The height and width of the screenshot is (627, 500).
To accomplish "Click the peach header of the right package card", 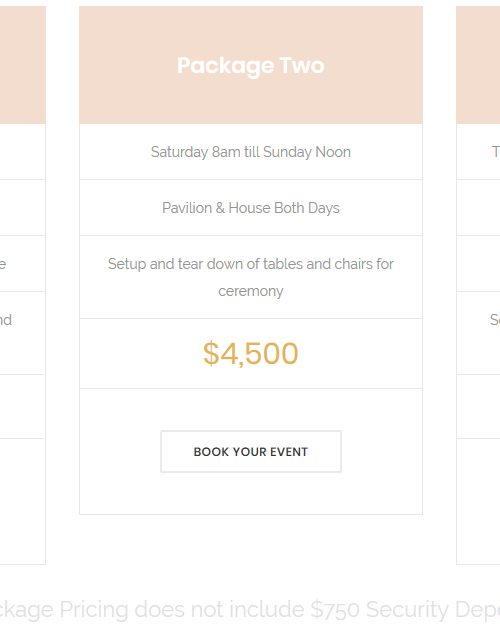I will pyautogui.click(x=478, y=65).
